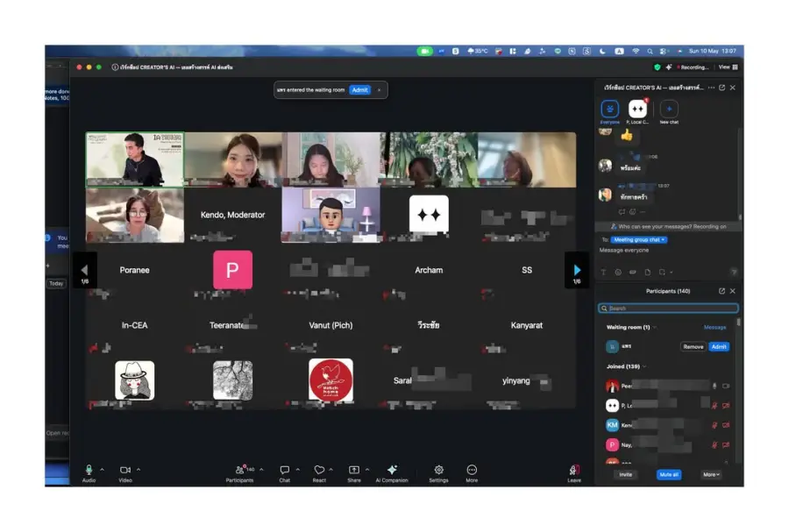Open the View layout menu

tap(729, 67)
